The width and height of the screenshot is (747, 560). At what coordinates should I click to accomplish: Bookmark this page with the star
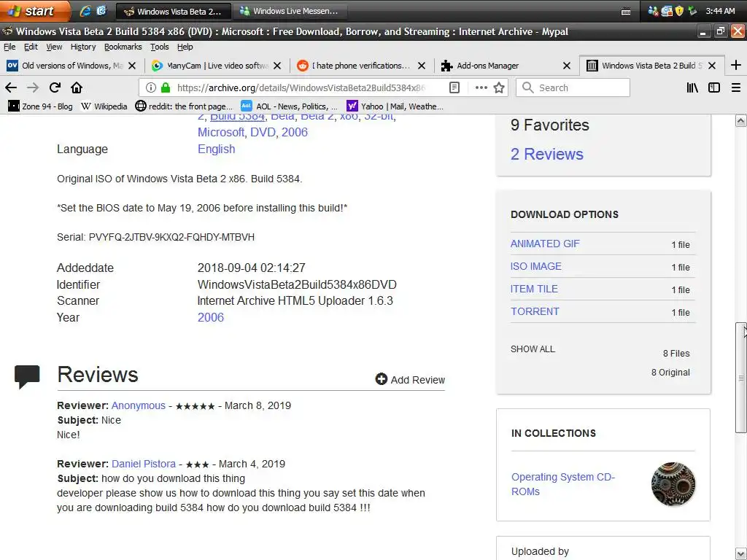coord(499,87)
